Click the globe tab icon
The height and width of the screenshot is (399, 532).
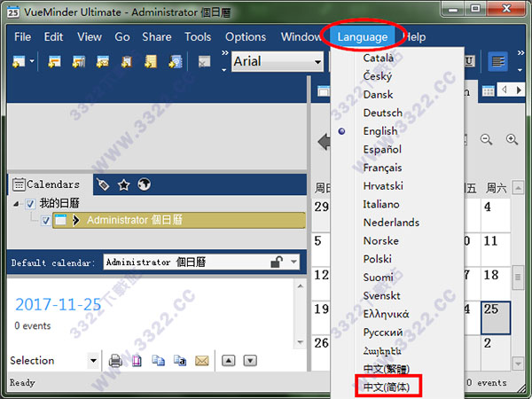point(144,184)
